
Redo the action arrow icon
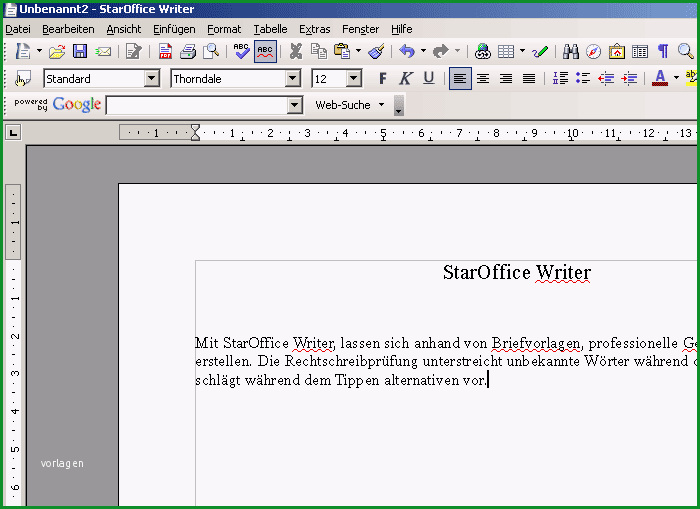click(441, 51)
